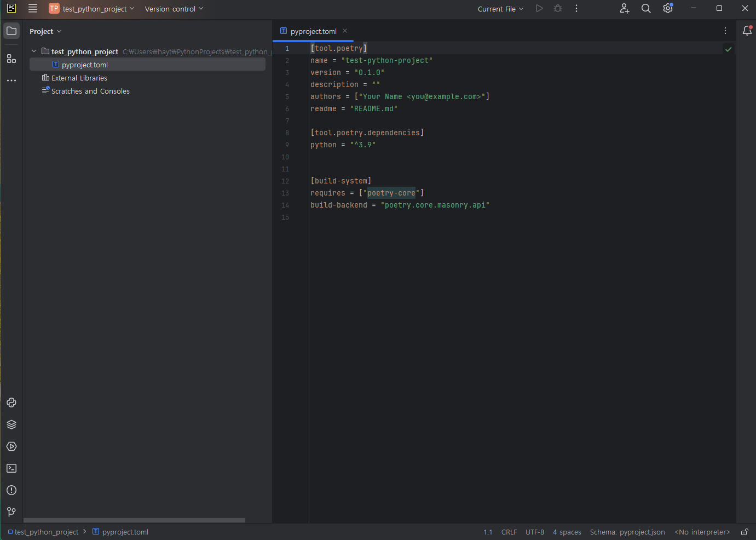The width and height of the screenshot is (756, 540).
Task: Click the green inspection checkmark widget
Action: [x=729, y=49]
